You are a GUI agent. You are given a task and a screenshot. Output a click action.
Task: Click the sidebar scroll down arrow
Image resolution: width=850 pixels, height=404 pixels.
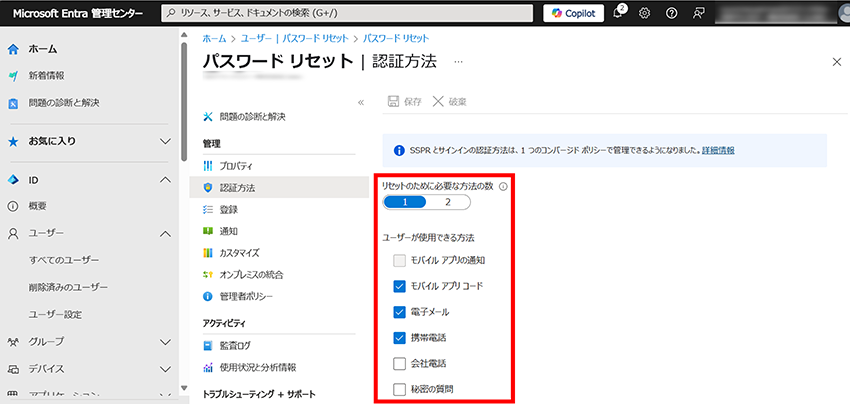184,388
